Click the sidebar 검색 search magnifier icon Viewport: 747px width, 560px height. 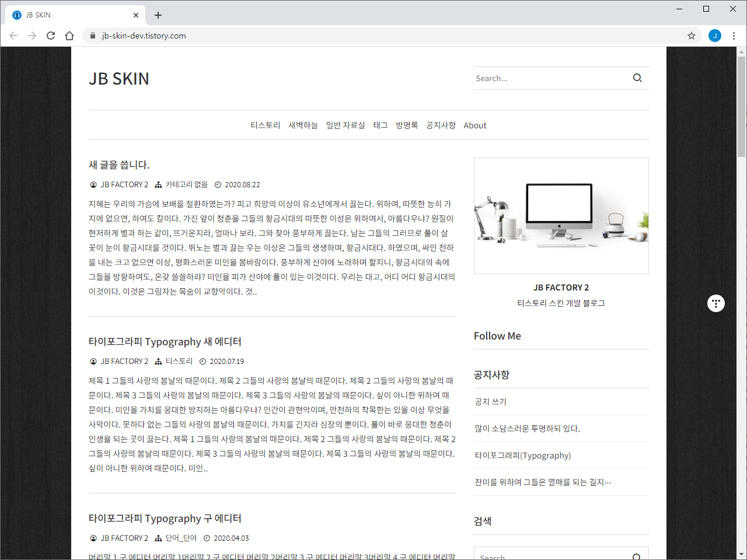[637, 557]
